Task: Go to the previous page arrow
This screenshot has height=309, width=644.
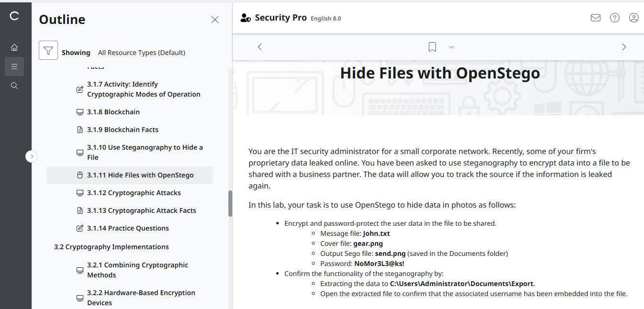Action: point(260,47)
